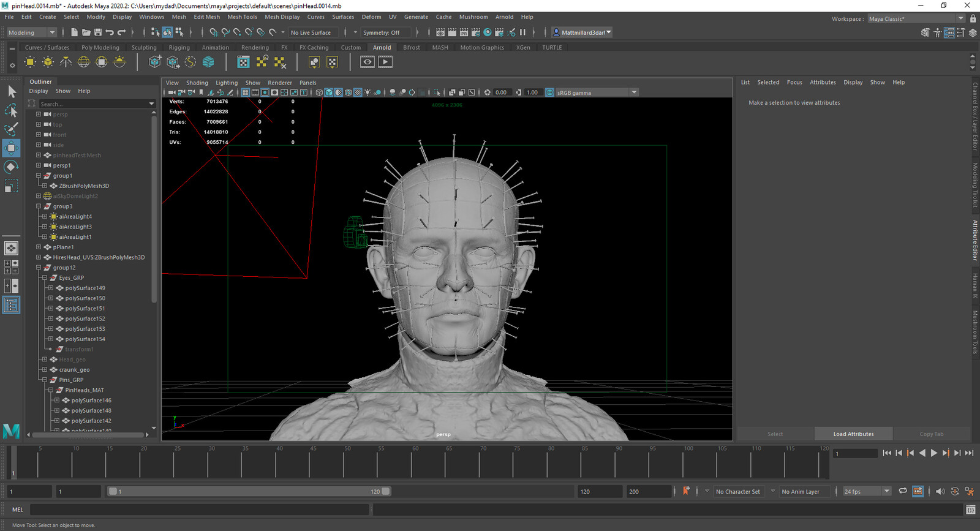Click the Arnold render play shelf icon
The height and width of the screenshot is (531, 980).
[385, 62]
